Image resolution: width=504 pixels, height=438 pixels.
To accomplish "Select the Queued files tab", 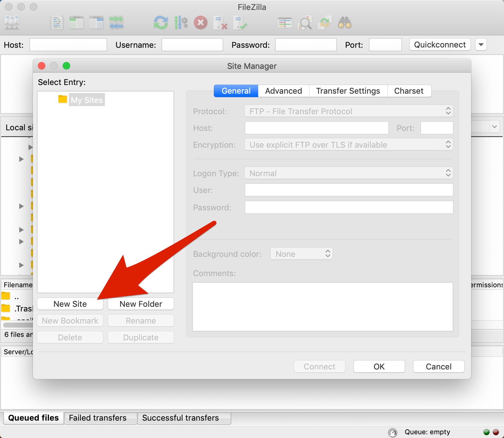I will 34,418.
